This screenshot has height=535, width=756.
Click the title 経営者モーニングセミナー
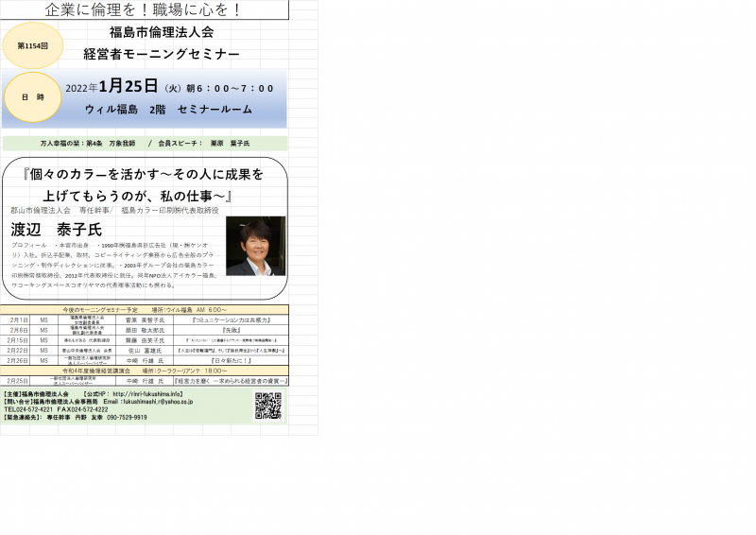(x=161, y=55)
